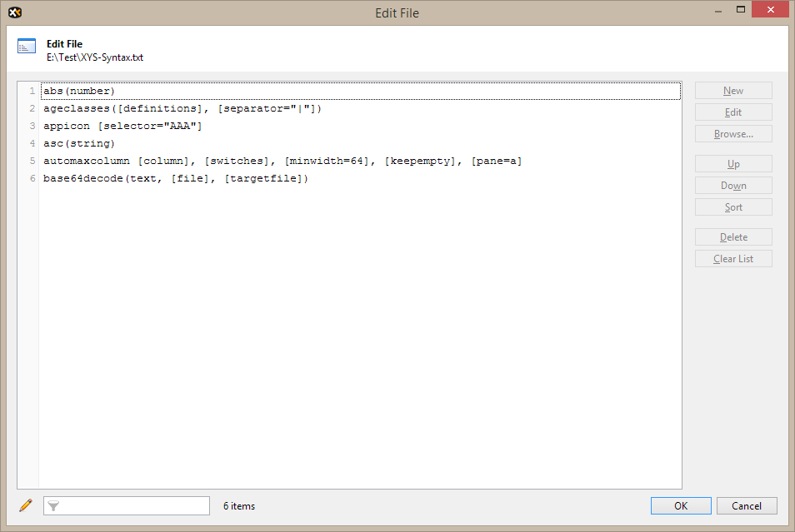Click the XYplorer app icon in title bar

[x=14, y=12]
